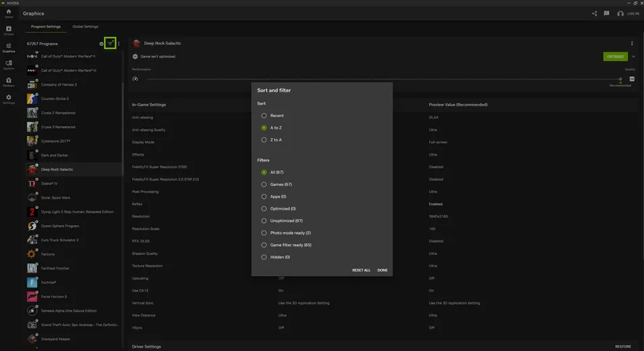The height and width of the screenshot is (351, 644).
Task: Open the feedback notification icon
Action: click(x=607, y=13)
